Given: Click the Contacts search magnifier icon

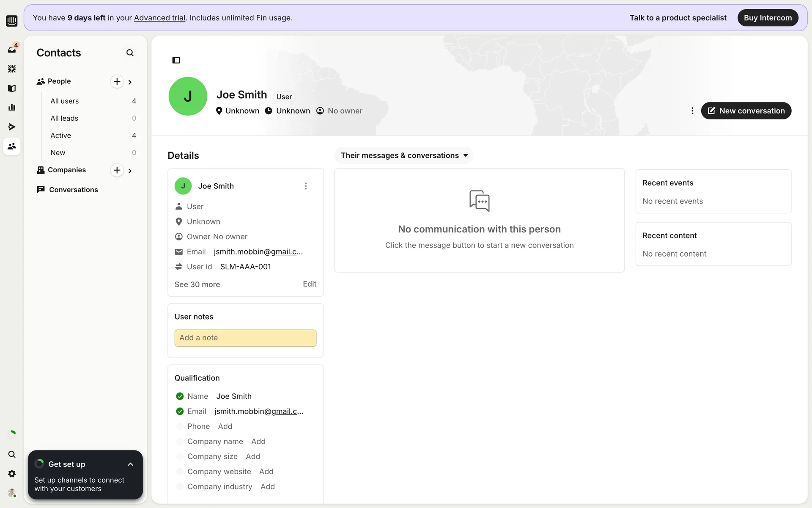Looking at the screenshot, I should pos(130,53).
